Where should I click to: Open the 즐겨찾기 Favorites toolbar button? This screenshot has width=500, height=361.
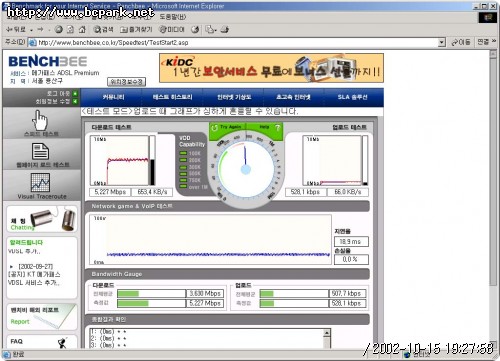click(136, 30)
